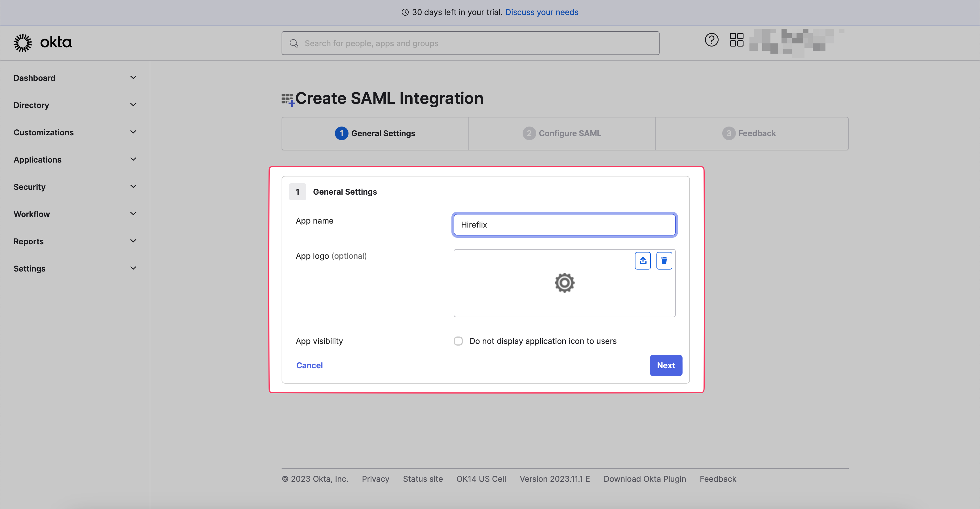
Task: Click the OK14 US Cell footer text
Action: [x=481, y=479]
